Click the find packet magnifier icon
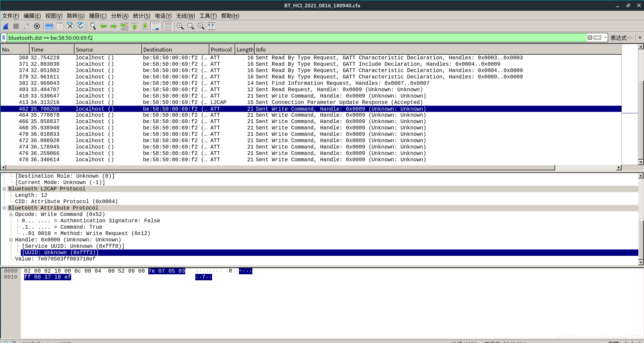Image resolution: width=644 pixels, height=343 pixels. coord(93,26)
